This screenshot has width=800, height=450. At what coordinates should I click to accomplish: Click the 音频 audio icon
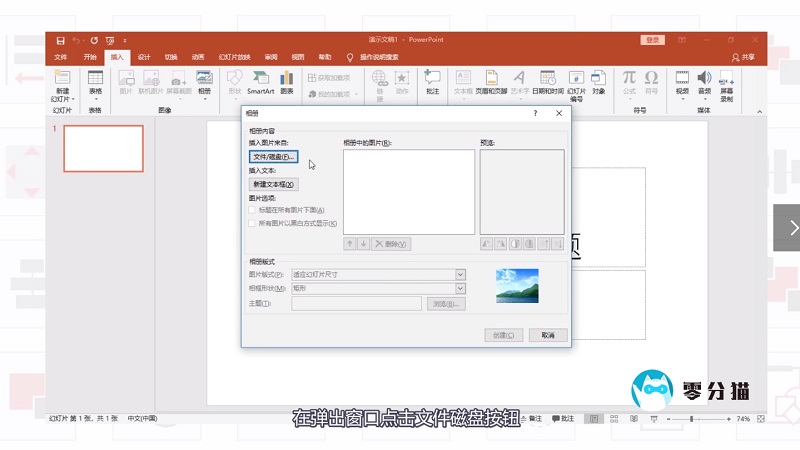[703, 82]
